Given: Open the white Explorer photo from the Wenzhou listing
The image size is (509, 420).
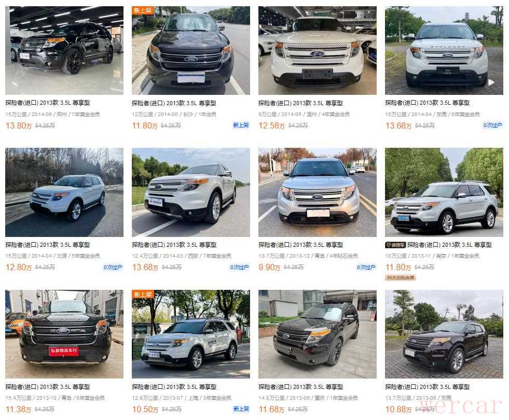Looking at the screenshot, I should tap(318, 51).
